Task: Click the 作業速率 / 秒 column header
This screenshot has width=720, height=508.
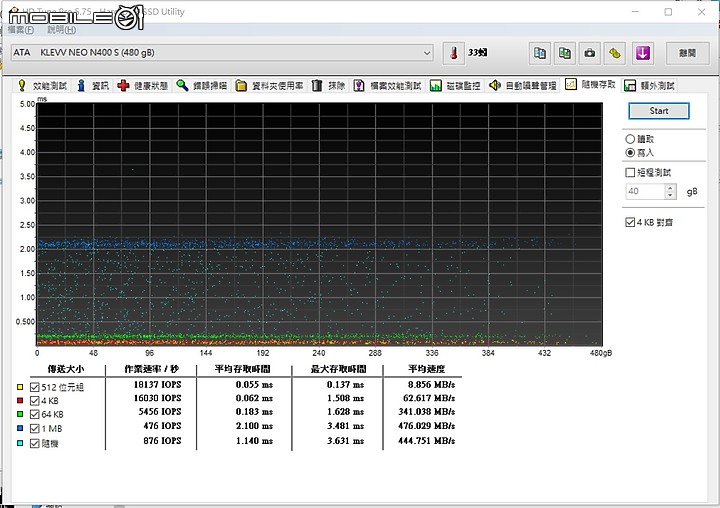Action: 152,369
